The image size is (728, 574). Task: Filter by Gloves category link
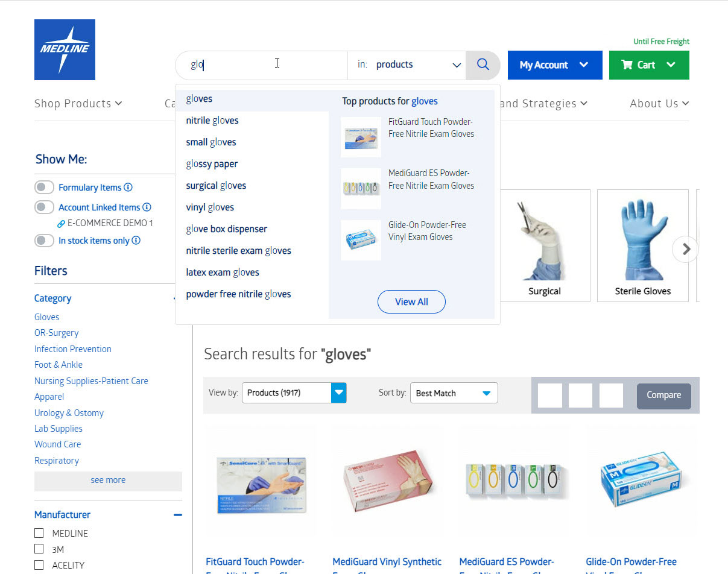47,317
